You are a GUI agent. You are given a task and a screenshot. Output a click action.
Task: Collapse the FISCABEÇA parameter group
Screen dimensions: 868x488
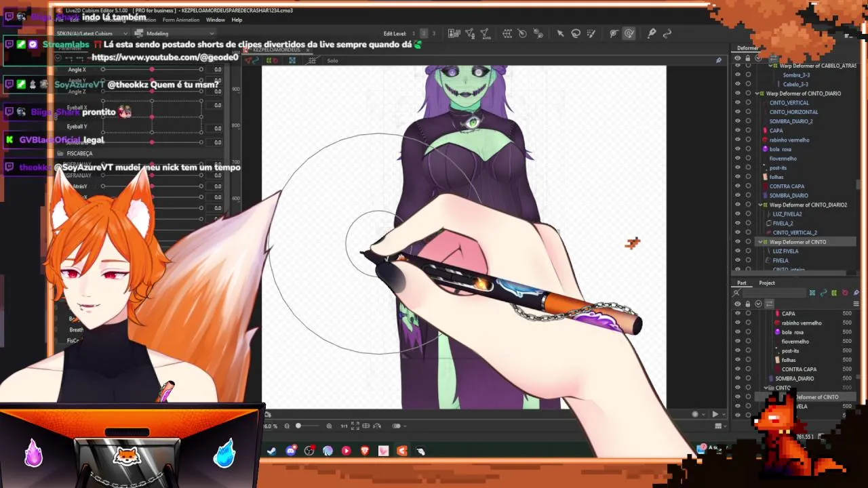pos(60,154)
